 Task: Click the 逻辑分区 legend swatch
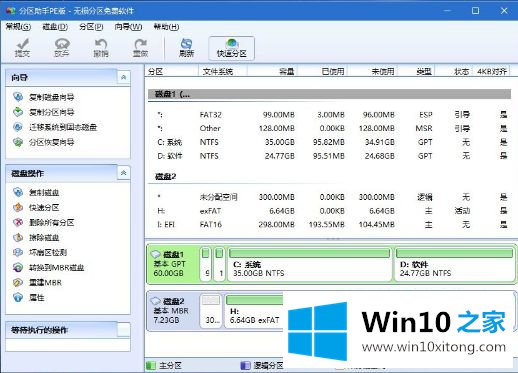coord(245,365)
